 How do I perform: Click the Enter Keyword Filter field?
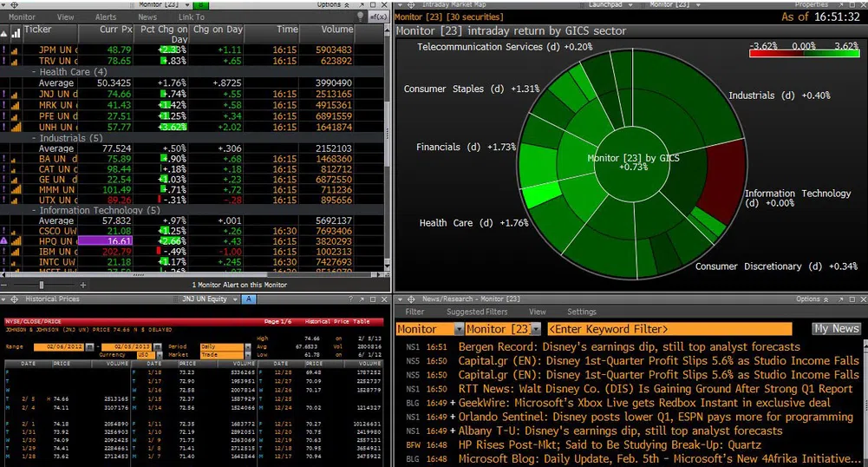pyautogui.click(x=669, y=329)
